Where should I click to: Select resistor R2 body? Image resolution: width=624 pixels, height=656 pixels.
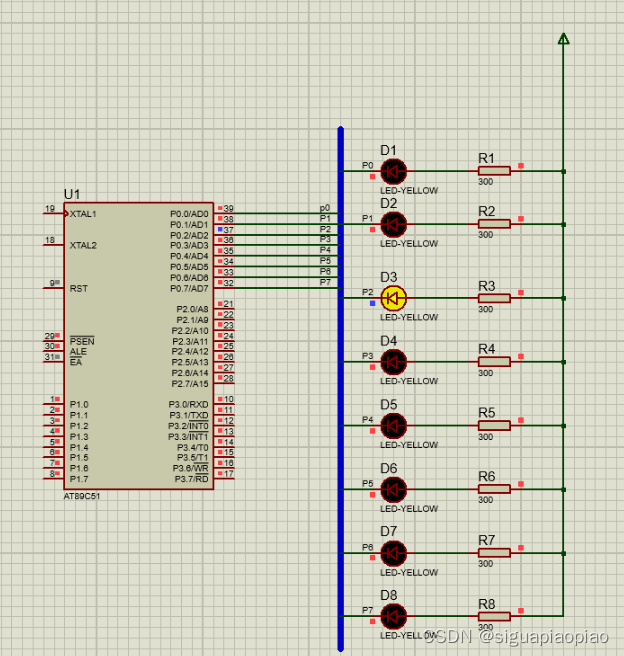[x=494, y=224]
